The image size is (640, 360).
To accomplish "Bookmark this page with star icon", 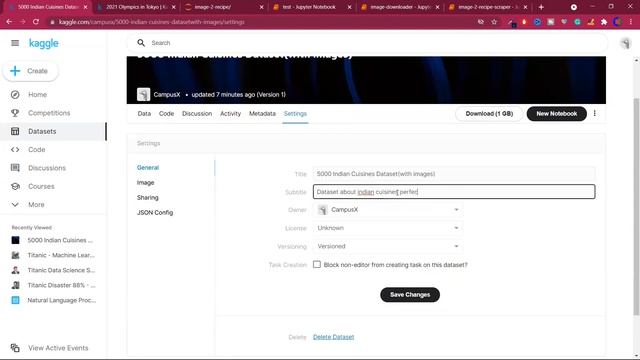I will point(494,22).
